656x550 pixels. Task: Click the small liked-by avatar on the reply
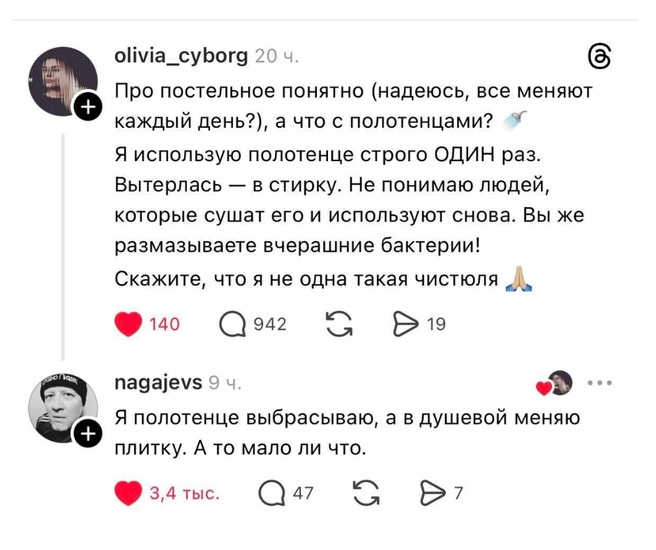(560, 383)
